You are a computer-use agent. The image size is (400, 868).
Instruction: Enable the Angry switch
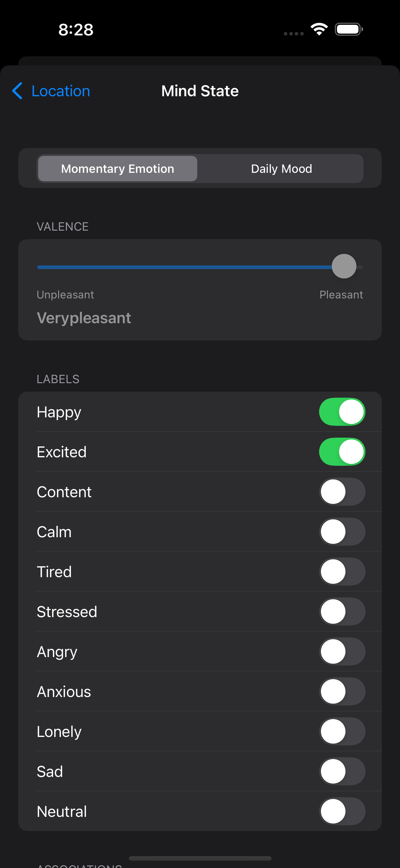pyautogui.click(x=342, y=651)
